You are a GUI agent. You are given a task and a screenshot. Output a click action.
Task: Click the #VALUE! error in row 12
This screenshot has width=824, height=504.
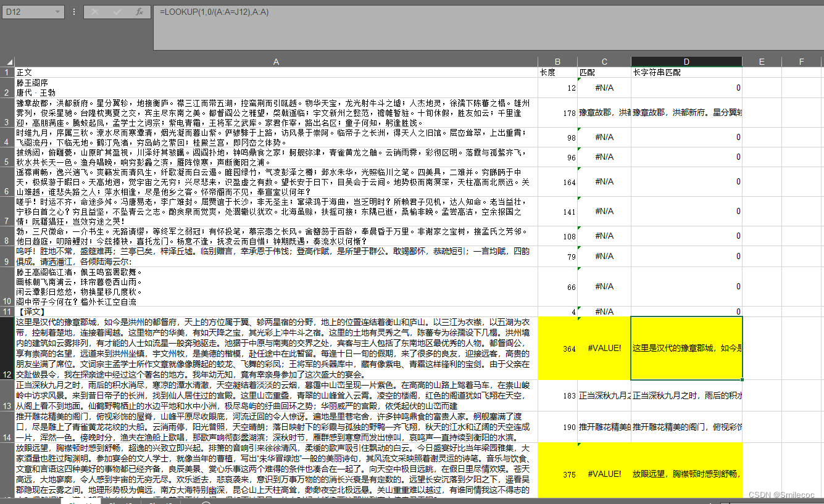(604, 349)
